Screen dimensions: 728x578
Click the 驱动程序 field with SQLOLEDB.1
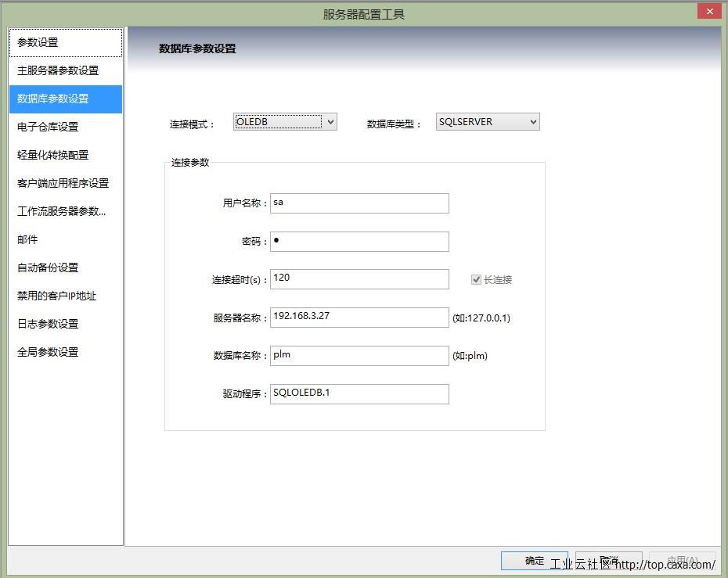click(359, 394)
